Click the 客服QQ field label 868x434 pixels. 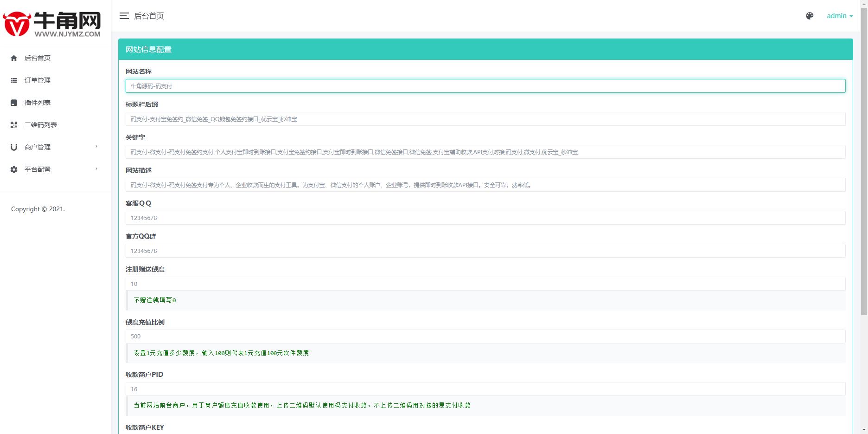[x=138, y=203]
